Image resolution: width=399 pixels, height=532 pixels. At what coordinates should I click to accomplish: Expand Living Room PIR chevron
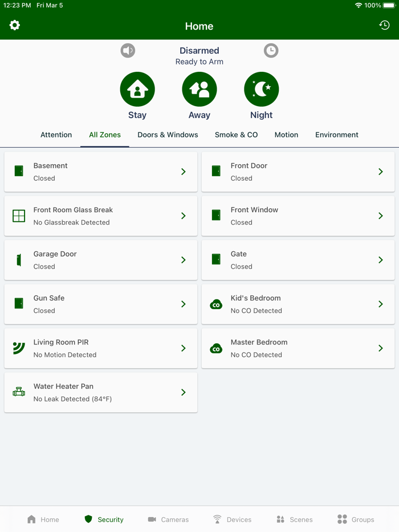[184, 348]
